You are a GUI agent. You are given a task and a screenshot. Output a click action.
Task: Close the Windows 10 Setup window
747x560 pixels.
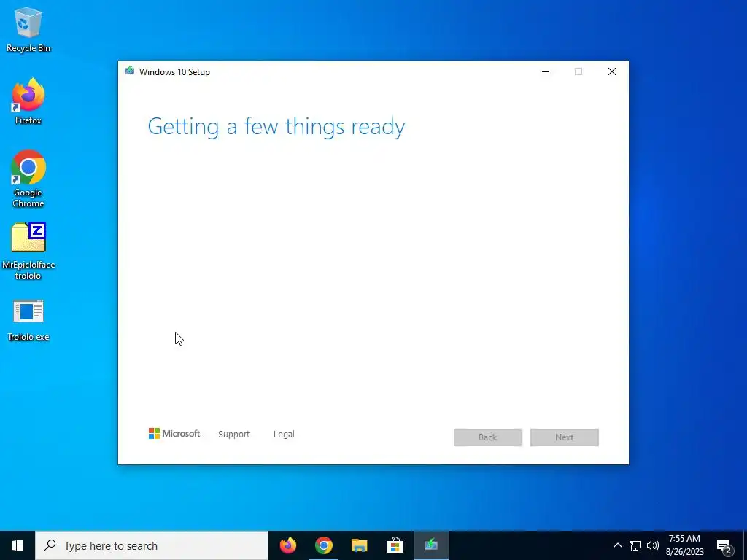pyautogui.click(x=612, y=71)
